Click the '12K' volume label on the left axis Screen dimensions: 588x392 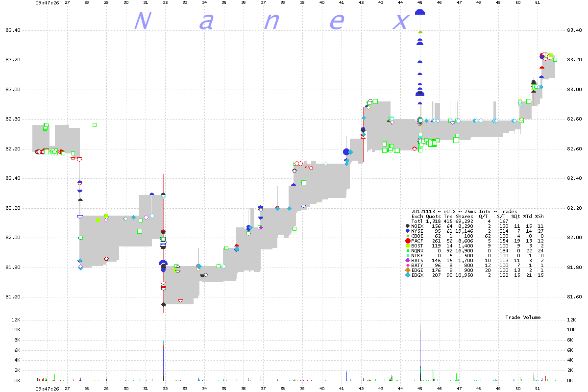pyautogui.click(x=17, y=320)
